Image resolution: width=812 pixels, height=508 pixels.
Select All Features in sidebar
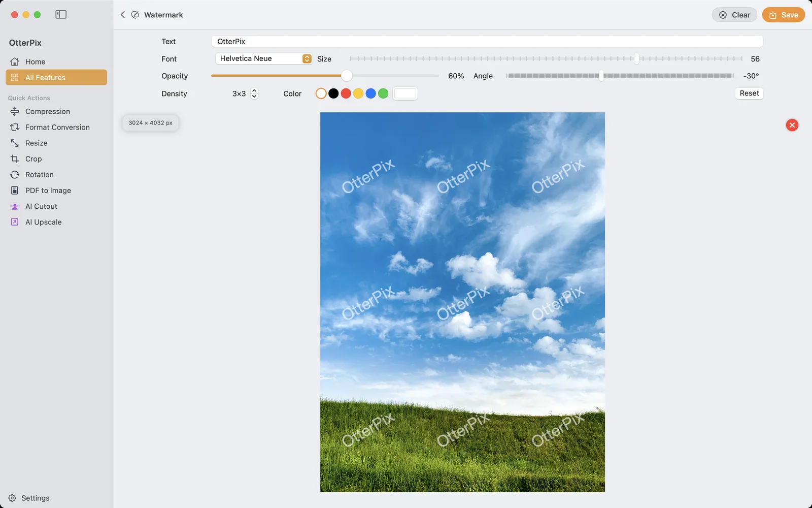tap(56, 77)
